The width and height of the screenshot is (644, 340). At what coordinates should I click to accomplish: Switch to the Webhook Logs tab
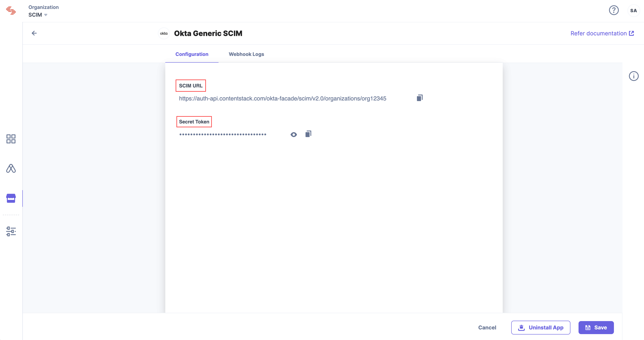coord(246,54)
